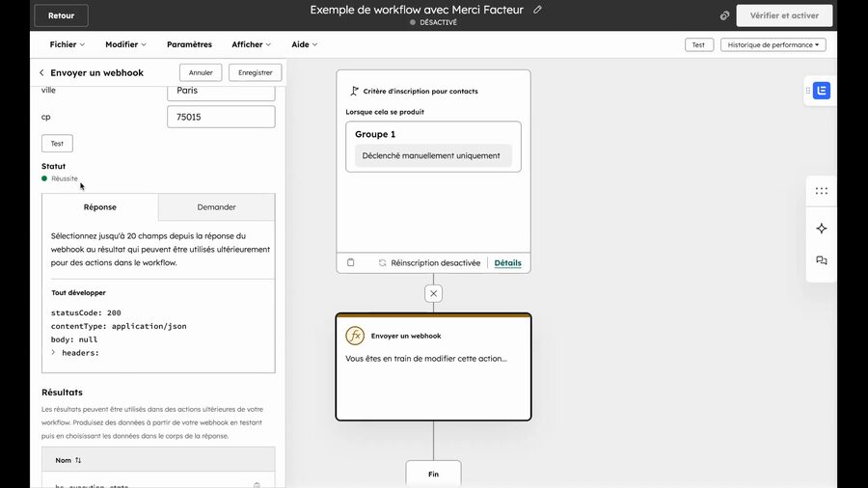Viewport: 868px width, 488px height.
Task: Click the Résultats section heading
Action: [x=62, y=392]
